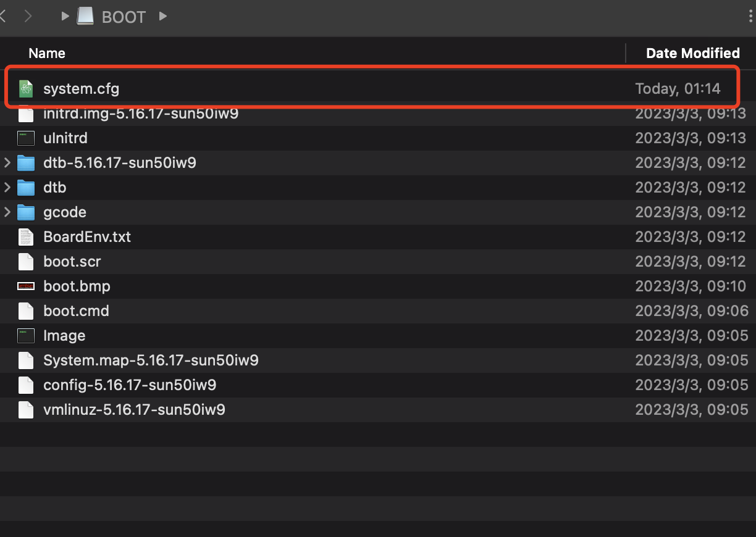Expand the dtb folder disclosure arrow
The height and width of the screenshot is (537, 756).
[x=7, y=188]
